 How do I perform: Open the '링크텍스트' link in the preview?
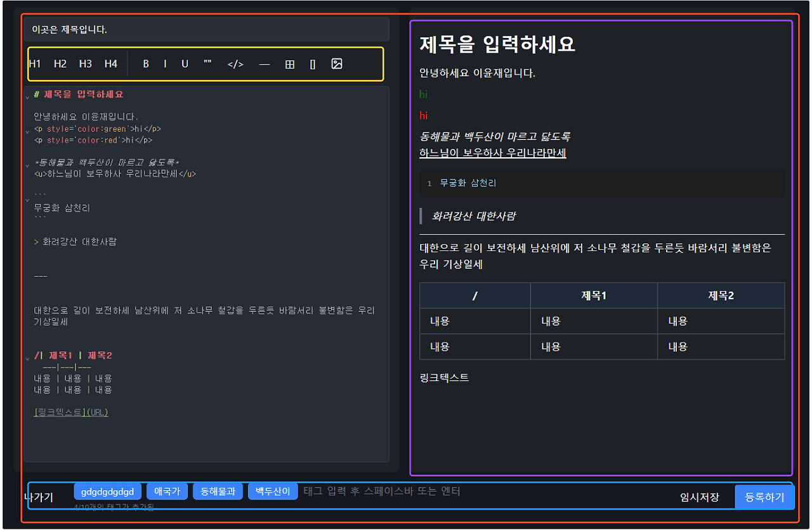[444, 377]
